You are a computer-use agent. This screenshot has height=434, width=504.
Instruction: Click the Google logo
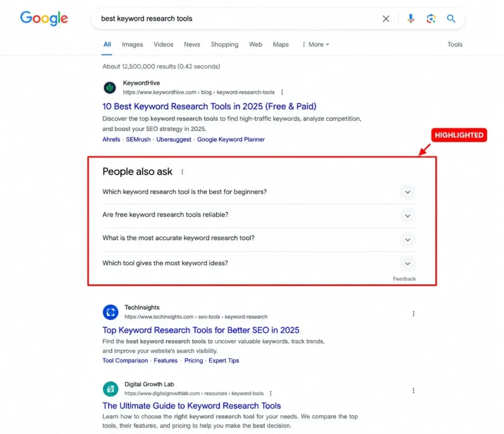tap(44, 18)
